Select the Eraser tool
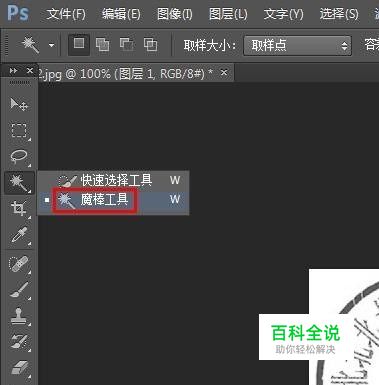Screen dimensions: 379x385 tap(19, 368)
